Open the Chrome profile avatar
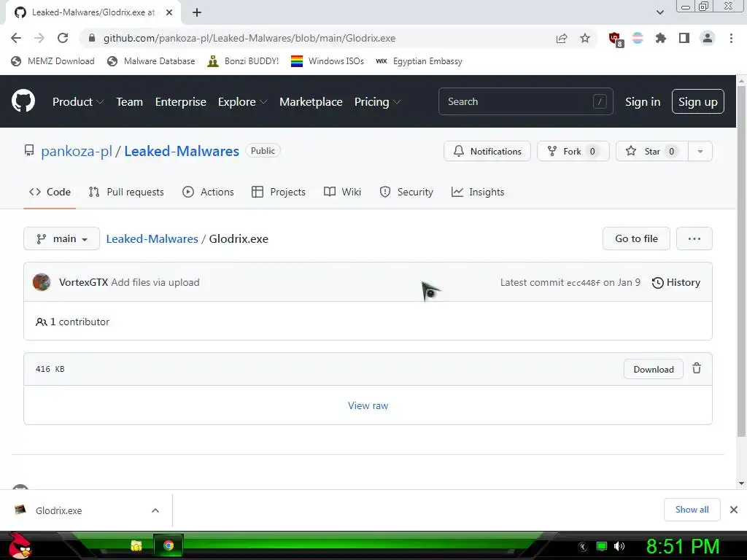This screenshot has height=560, width=747. (708, 38)
